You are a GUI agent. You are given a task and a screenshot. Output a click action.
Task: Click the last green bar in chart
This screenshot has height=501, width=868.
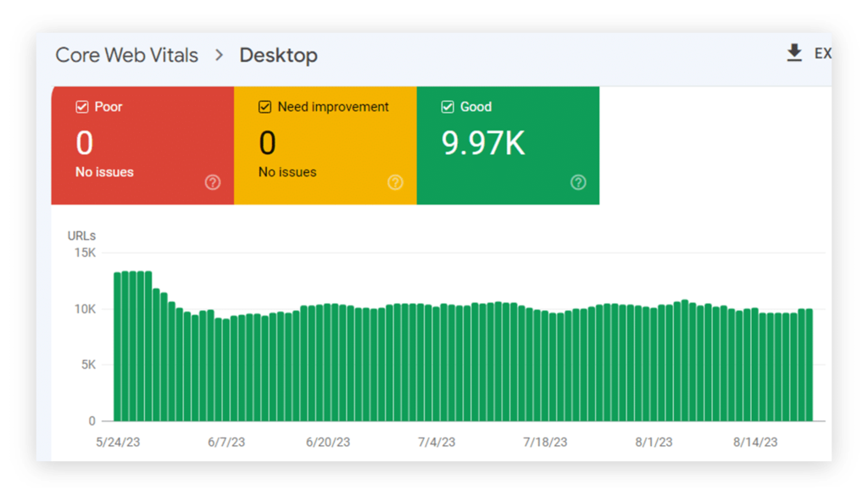tap(809, 365)
